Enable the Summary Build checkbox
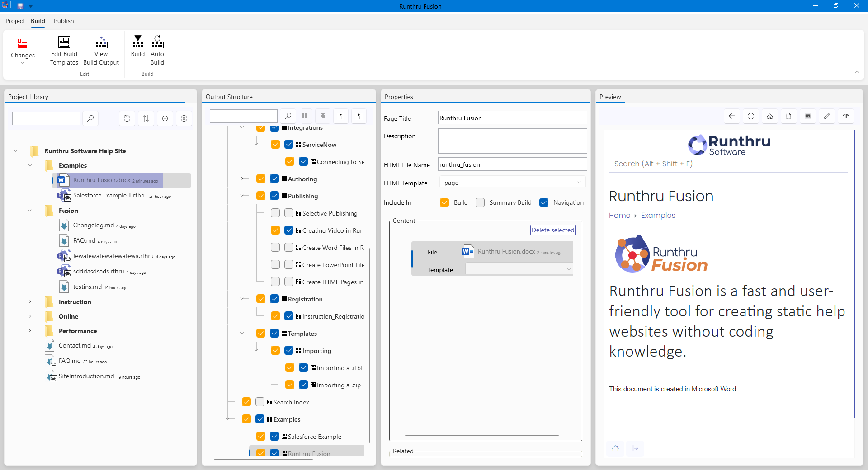 coord(480,202)
